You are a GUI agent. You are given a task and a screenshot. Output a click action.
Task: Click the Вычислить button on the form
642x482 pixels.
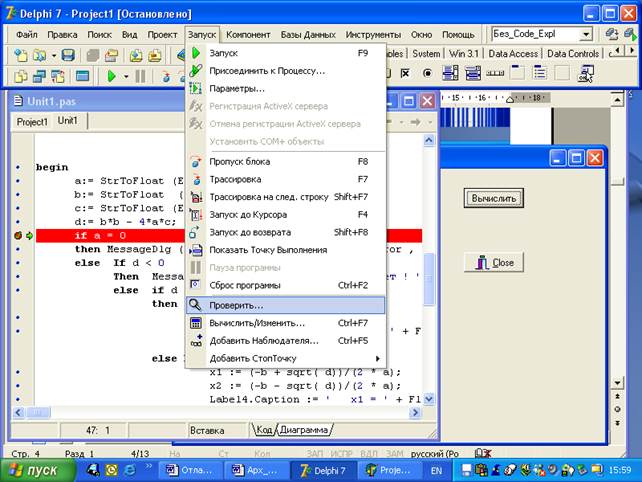(493, 198)
